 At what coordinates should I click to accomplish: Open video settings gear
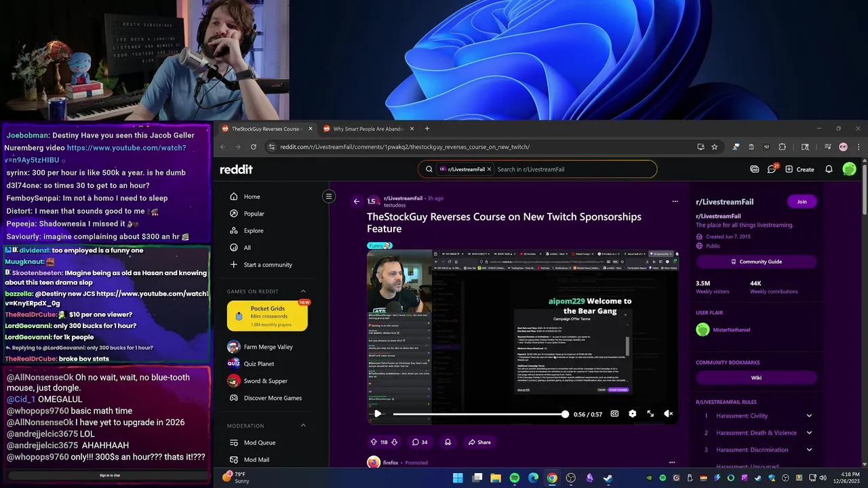633,414
